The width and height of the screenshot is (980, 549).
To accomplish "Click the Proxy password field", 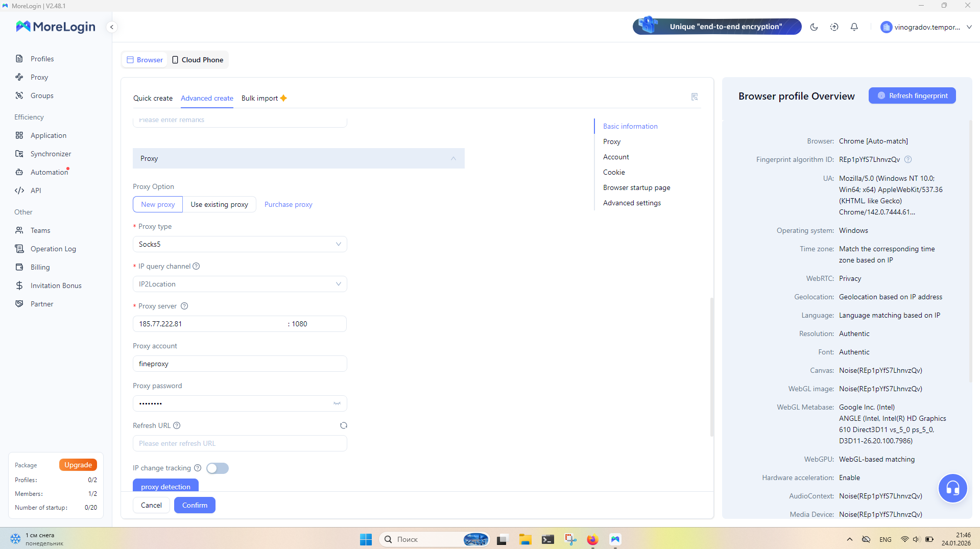I will [240, 403].
